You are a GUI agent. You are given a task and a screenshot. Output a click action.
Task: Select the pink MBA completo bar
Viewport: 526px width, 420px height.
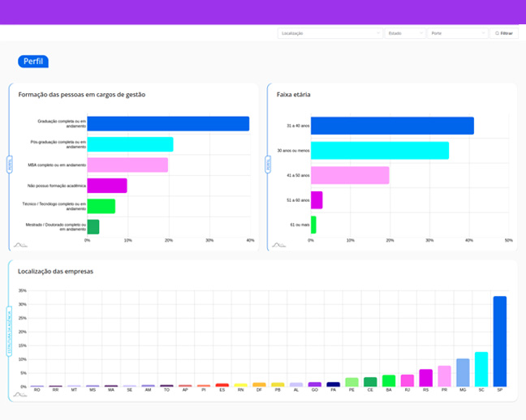127,165
